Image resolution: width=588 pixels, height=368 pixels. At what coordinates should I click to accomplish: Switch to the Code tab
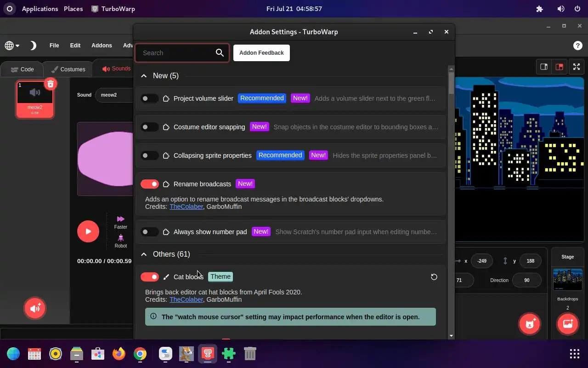coord(22,69)
